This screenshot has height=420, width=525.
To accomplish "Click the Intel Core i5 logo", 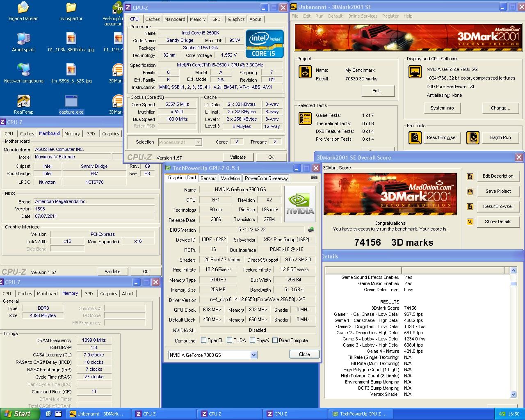I will [265, 44].
